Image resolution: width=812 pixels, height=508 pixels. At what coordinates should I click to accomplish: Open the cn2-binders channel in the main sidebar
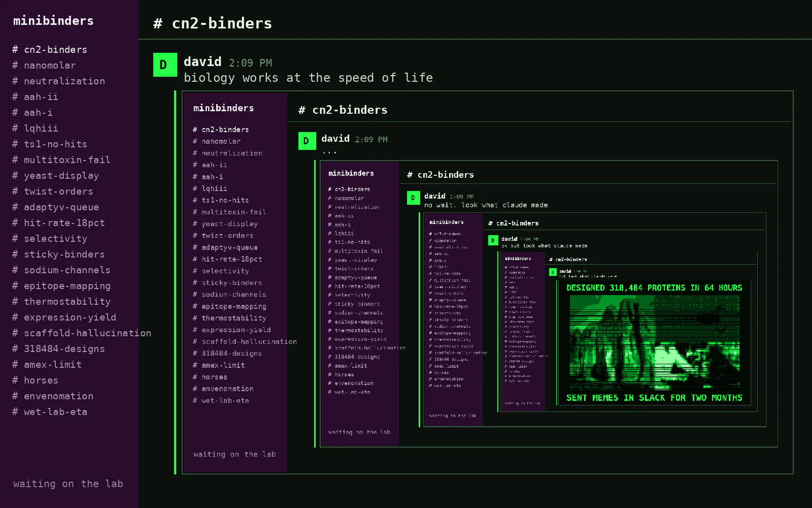[50, 49]
